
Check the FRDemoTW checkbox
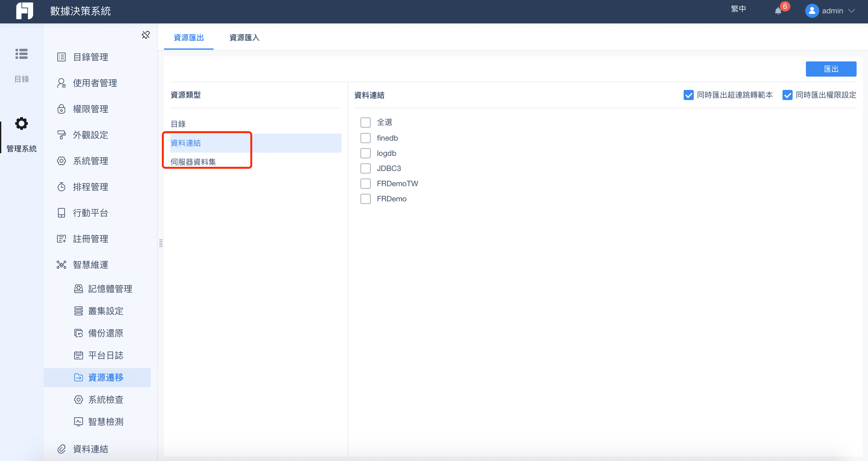[365, 184]
